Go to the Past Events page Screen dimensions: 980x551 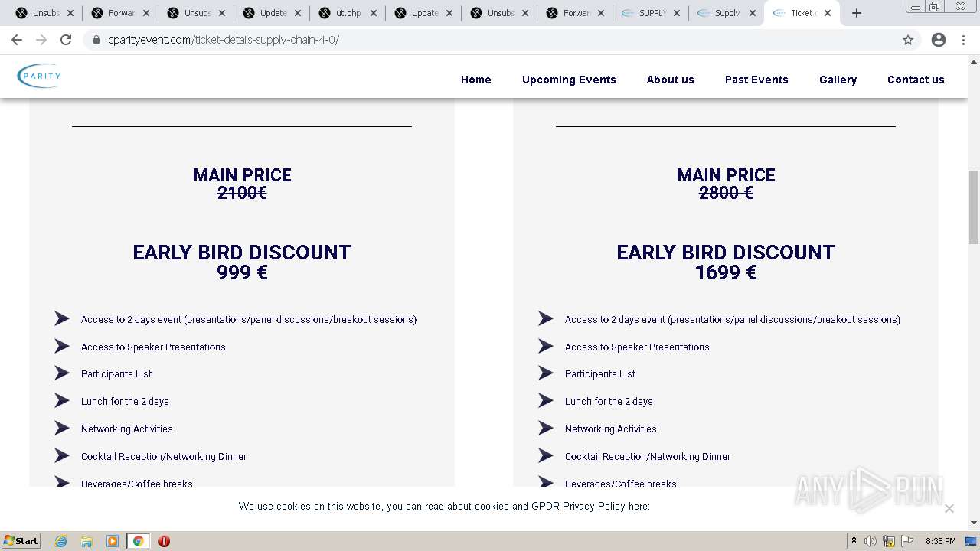click(756, 80)
